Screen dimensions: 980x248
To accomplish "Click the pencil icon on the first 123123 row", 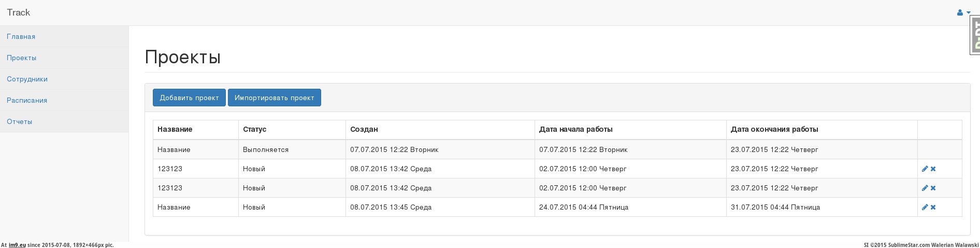I will [925, 169].
